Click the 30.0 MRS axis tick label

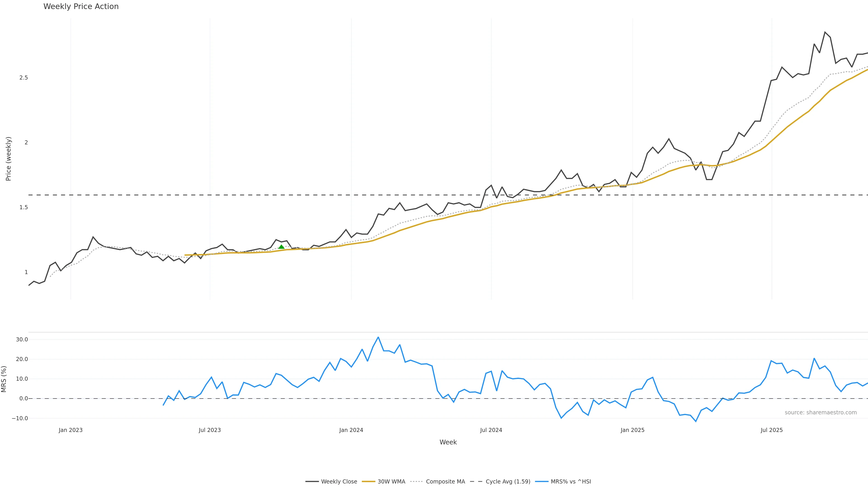point(22,340)
